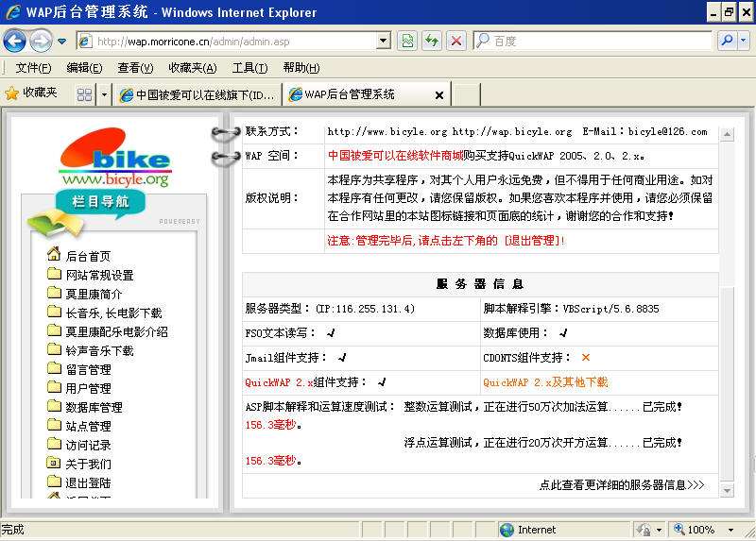The image size is (756, 541).
Task: Click the page vertical scrollbar down arrow
Action: [x=727, y=491]
